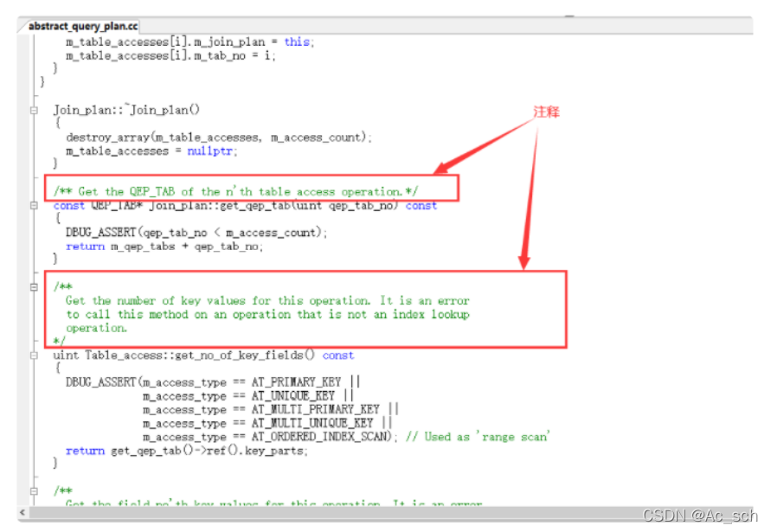The height and width of the screenshot is (532, 771).
Task: Collapse the get_no_of_key_fields function fold
Action: 34,356
